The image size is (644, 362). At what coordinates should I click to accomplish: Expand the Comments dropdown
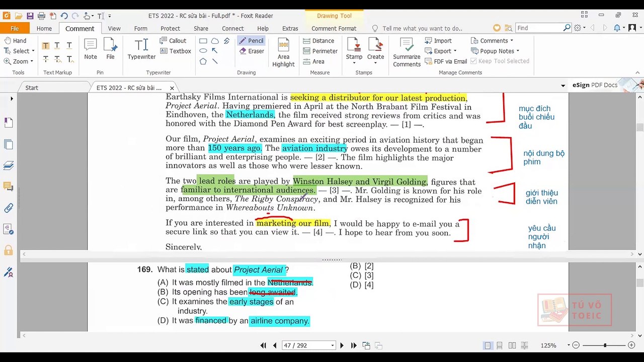click(512, 41)
